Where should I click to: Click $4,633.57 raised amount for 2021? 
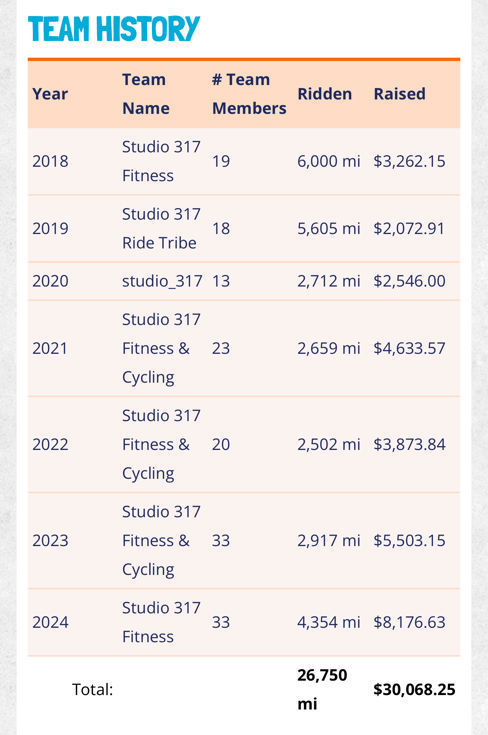[409, 348]
